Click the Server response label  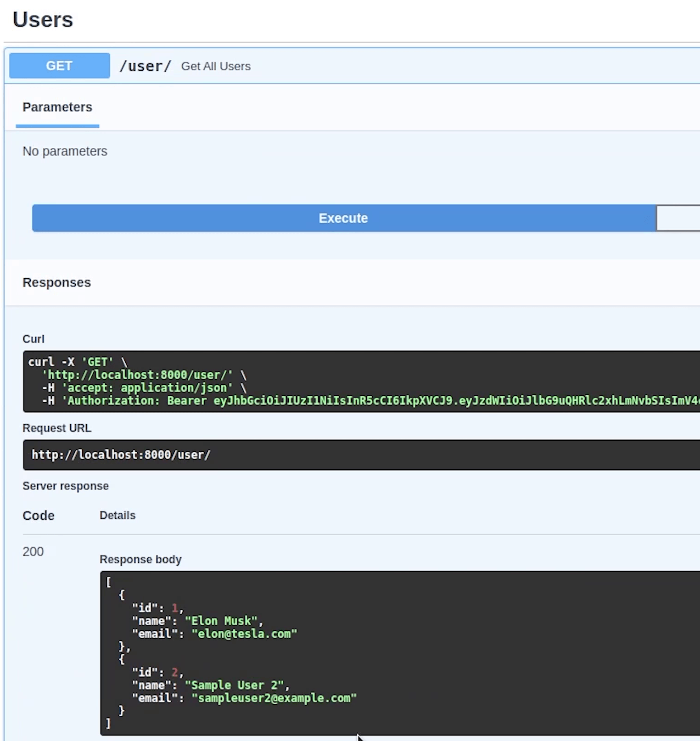(66, 486)
